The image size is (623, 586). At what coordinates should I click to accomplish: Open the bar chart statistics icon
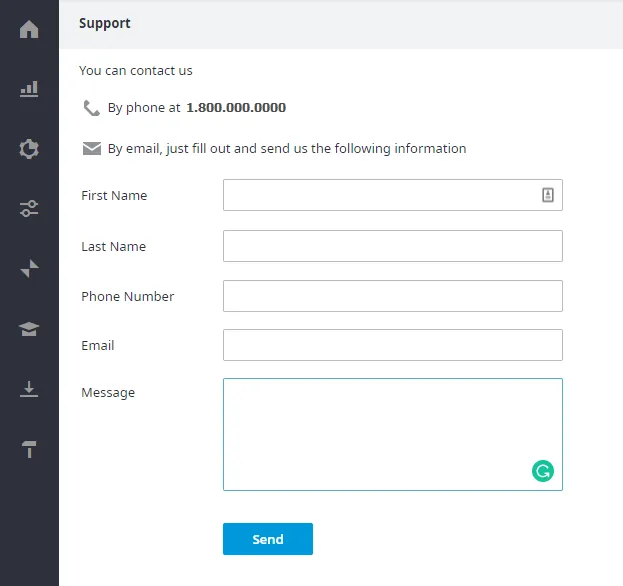click(29, 89)
